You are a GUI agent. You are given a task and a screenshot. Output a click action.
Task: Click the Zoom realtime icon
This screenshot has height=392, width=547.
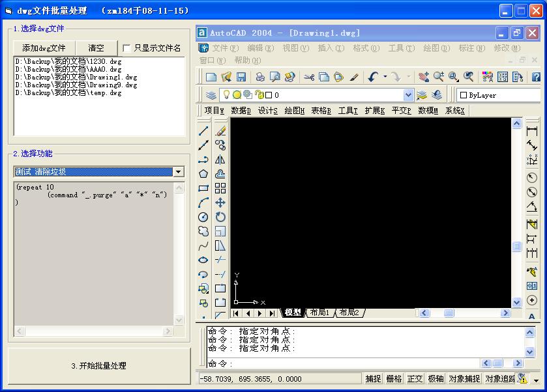point(439,77)
